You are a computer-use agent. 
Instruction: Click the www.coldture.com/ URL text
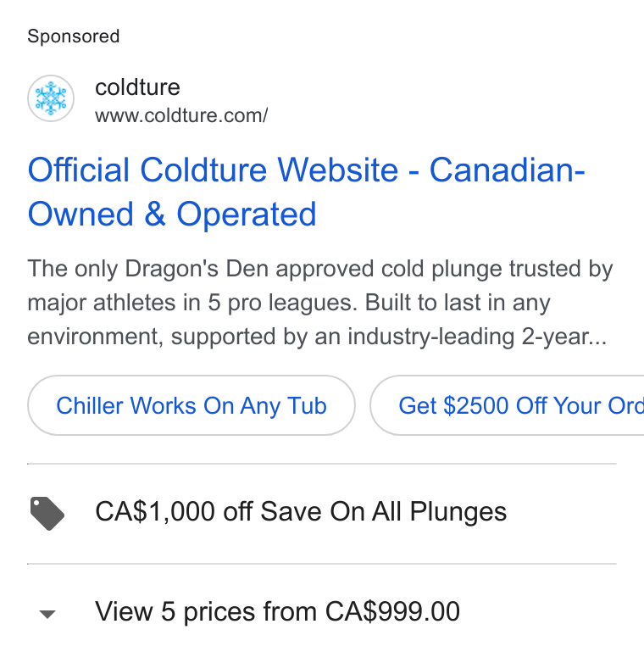coord(181,115)
